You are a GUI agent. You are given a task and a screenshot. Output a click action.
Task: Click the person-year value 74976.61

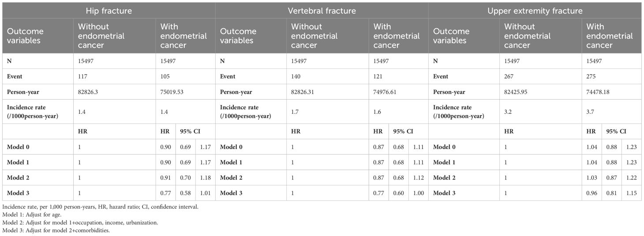pos(388,92)
